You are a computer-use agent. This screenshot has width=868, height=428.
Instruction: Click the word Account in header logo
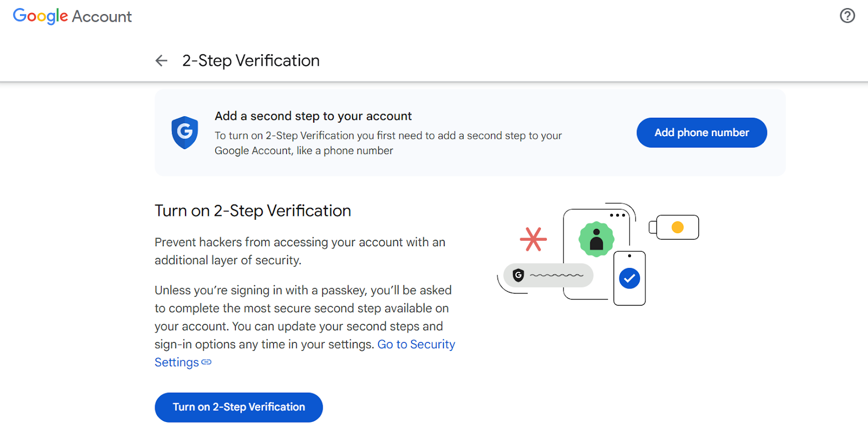tap(102, 17)
